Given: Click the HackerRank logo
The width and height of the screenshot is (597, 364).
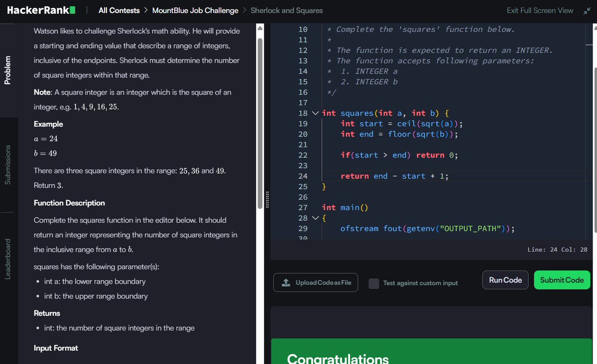Looking at the screenshot, I should pos(41,10).
